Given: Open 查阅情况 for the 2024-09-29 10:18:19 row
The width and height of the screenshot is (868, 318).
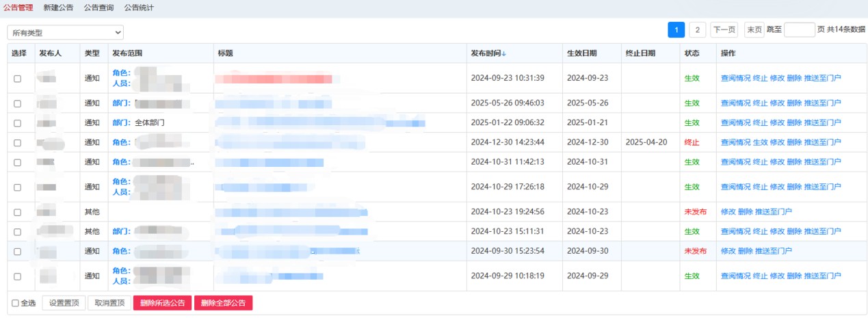Looking at the screenshot, I should tap(735, 276).
